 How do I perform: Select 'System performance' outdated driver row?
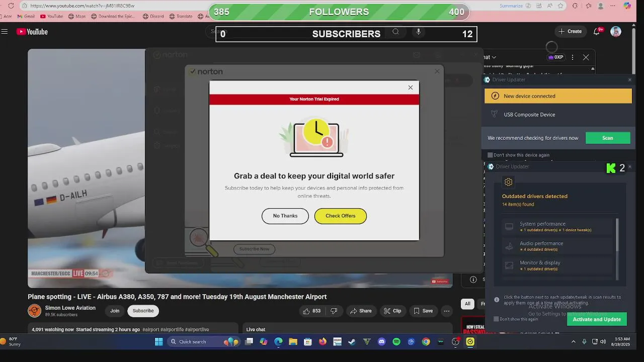tap(558, 227)
